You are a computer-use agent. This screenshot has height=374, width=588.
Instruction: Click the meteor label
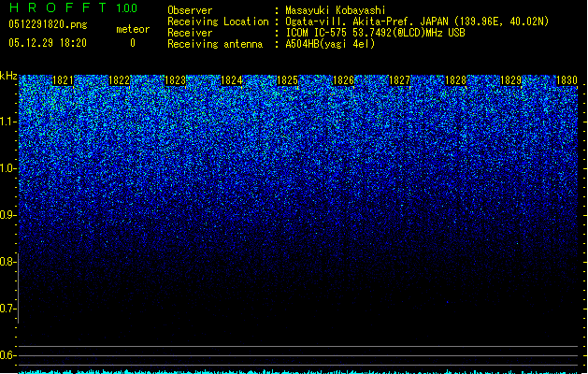point(133,29)
